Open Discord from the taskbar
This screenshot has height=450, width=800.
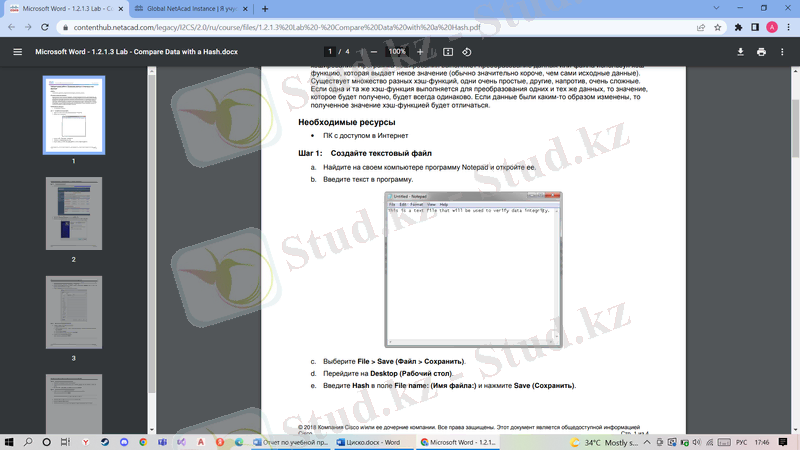coord(124,442)
